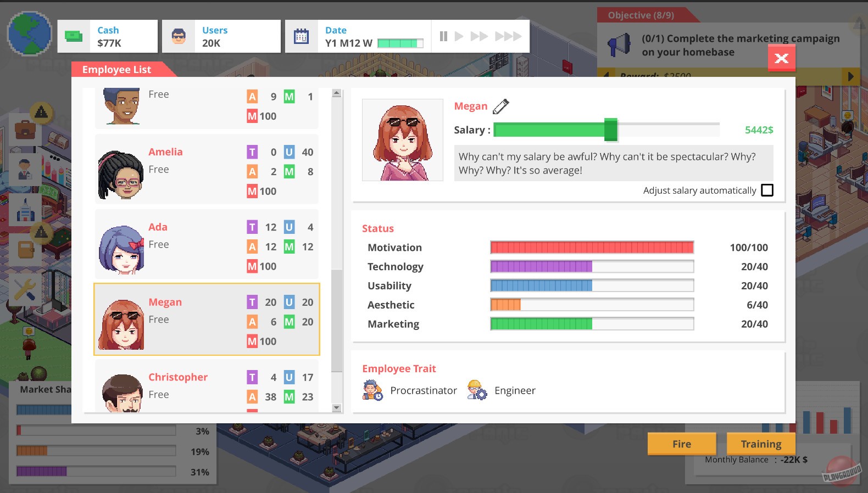Click the Procrastinator trait icon
This screenshot has height=493, width=868.
point(372,390)
